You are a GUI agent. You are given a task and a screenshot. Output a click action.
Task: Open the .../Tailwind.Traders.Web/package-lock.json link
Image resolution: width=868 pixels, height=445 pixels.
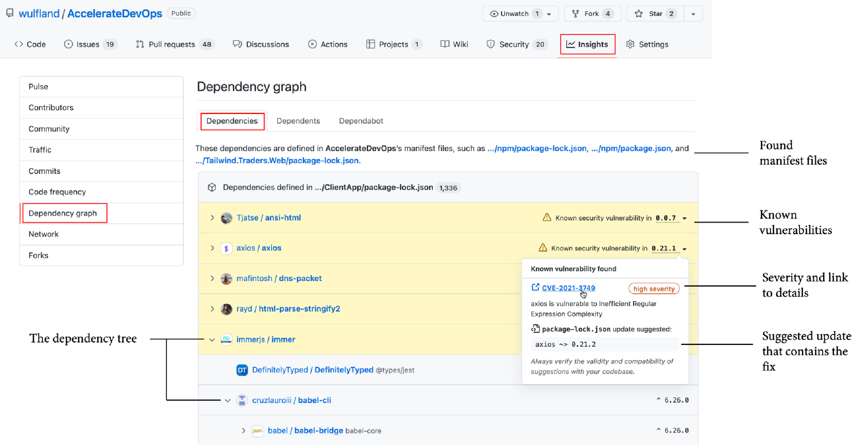click(x=277, y=161)
